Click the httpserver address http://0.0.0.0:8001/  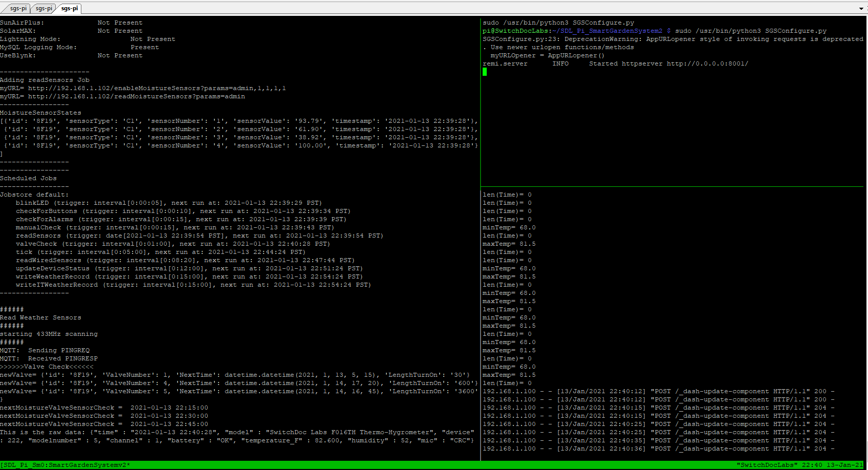(707, 63)
